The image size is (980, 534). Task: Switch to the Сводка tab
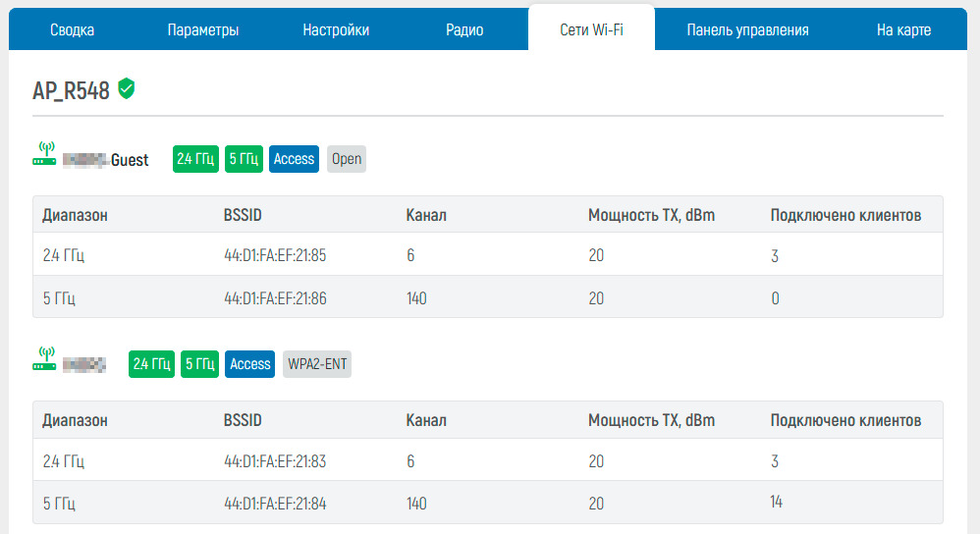(x=72, y=29)
